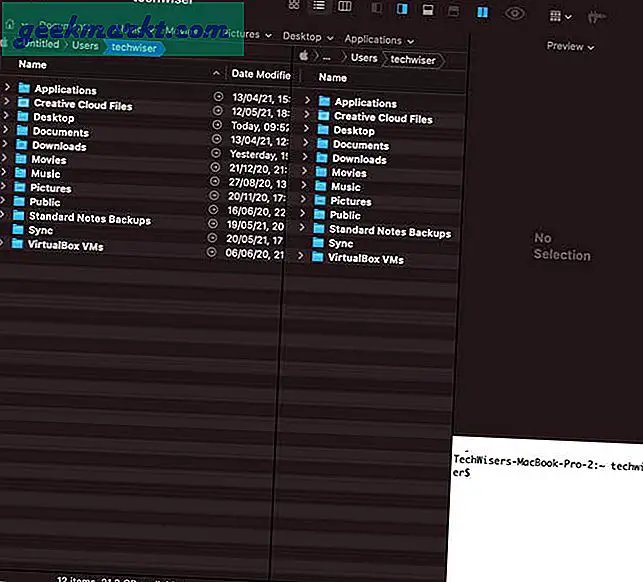Click date Today, 09:52 in left pane
Image resolution: width=643 pixels, height=582 pixels.
coord(260,126)
